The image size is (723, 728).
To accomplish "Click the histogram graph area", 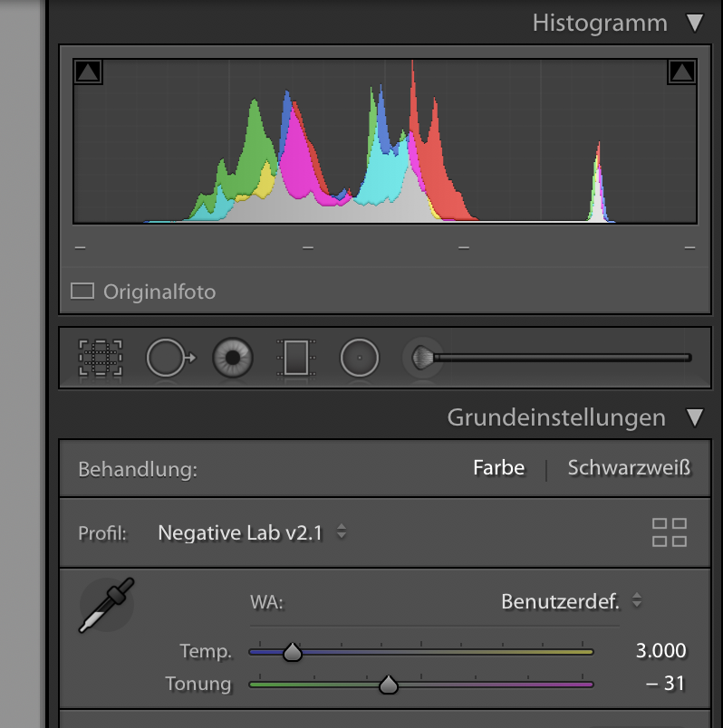I will (385, 141).
